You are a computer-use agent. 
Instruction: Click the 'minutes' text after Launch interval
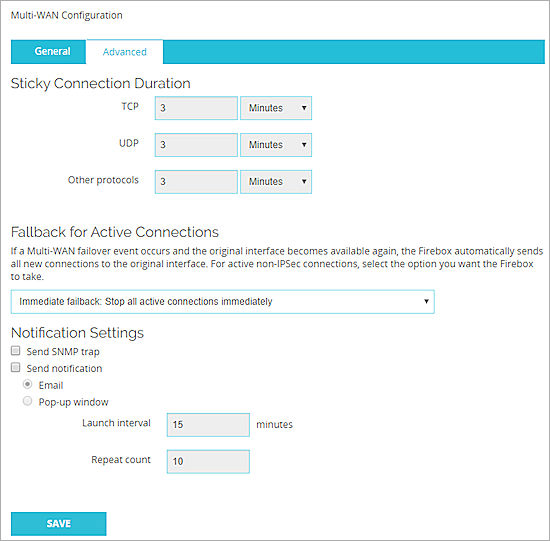[x=274, y=425]
